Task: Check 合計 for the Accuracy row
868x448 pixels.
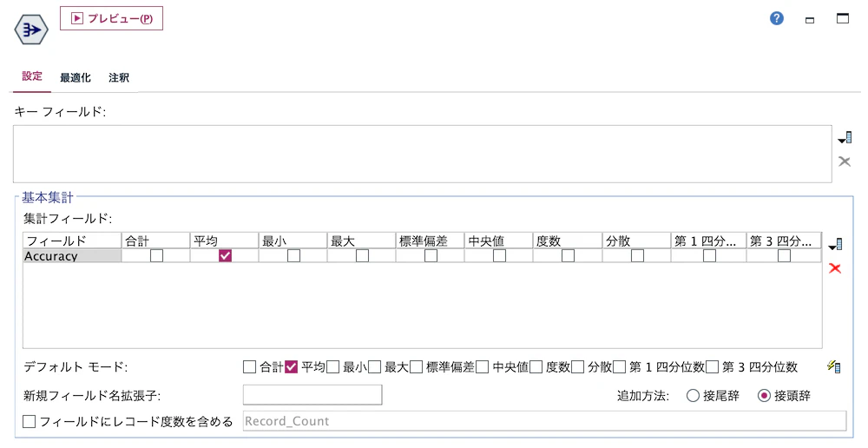Action: pos(156,256)
